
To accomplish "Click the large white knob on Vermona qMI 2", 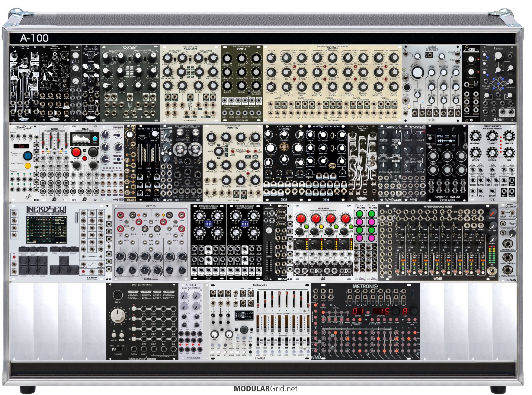I will pyautogui.click(x=117, y=316).
